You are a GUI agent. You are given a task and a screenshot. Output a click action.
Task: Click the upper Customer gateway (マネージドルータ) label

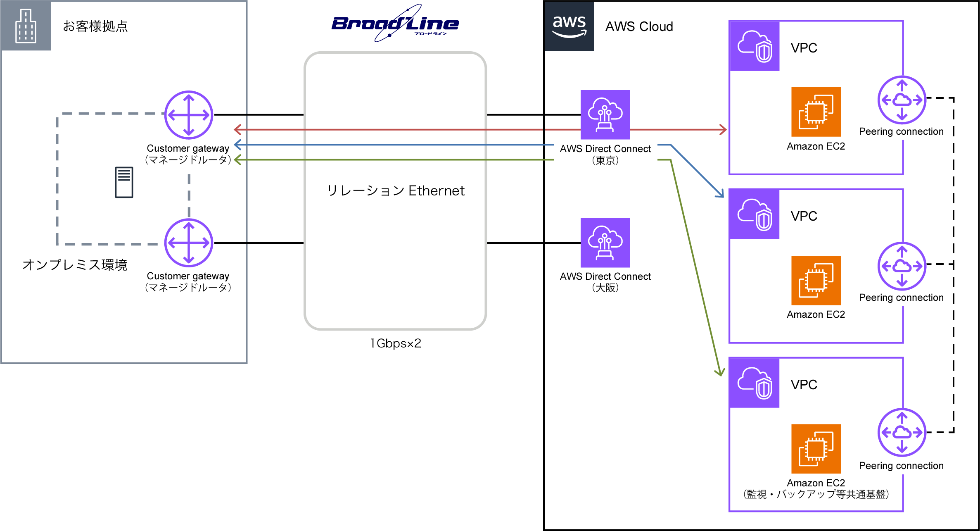coord(188,154)
